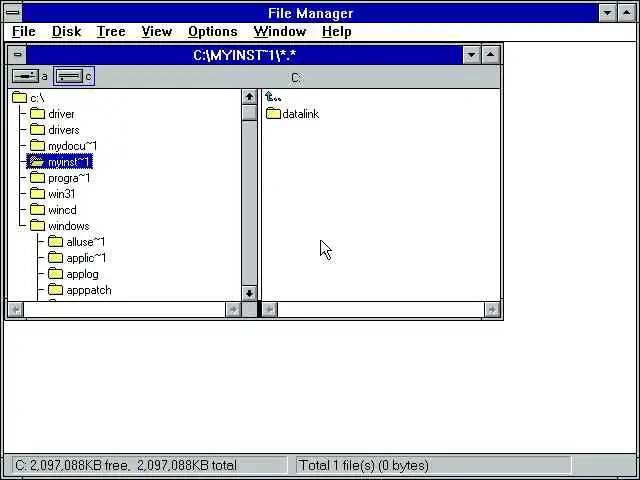Open the File menu
This screenshot has height=480, width=640.
coord(24,31)
